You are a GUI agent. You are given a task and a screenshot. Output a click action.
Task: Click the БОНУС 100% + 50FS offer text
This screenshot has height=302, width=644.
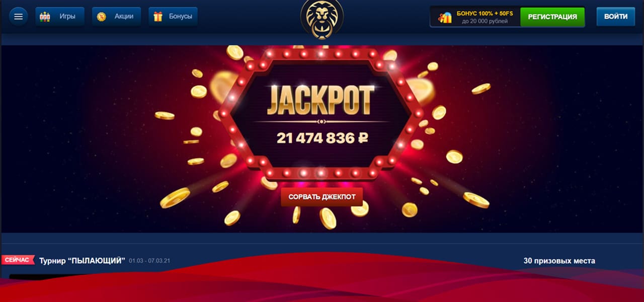pyautogui.click(x=485, y=13)
